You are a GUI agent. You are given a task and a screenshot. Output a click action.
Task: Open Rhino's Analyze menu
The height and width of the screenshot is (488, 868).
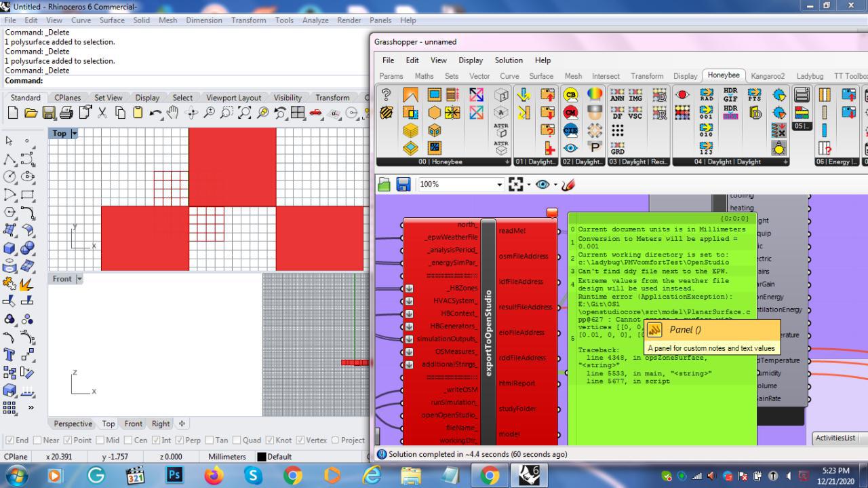[315, 20]
